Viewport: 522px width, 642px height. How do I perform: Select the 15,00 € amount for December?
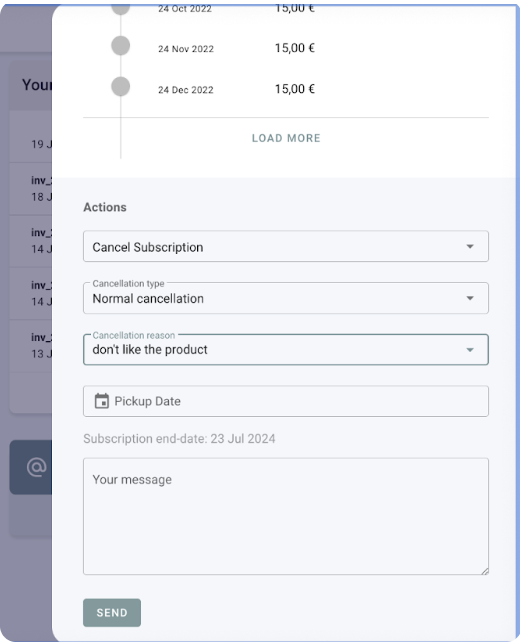(x=295, y=89)
